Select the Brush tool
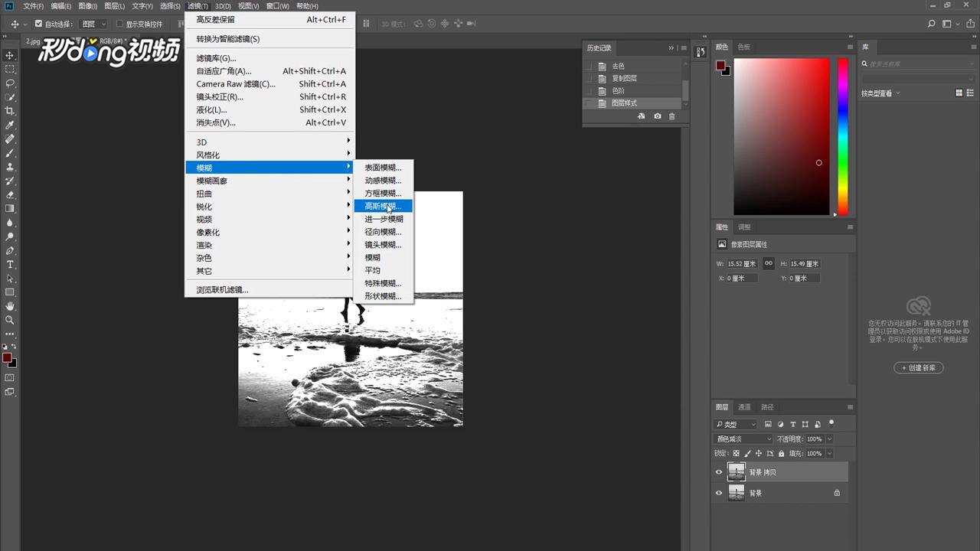Viewport: 980px width, 551px height. (x=10, y=153)
